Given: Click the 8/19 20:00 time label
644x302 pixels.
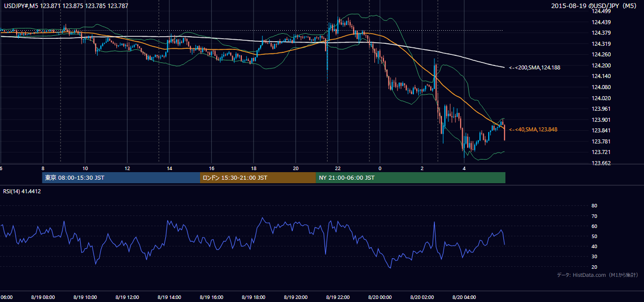Looking at the screenshot, I should [x=296, y=297].
